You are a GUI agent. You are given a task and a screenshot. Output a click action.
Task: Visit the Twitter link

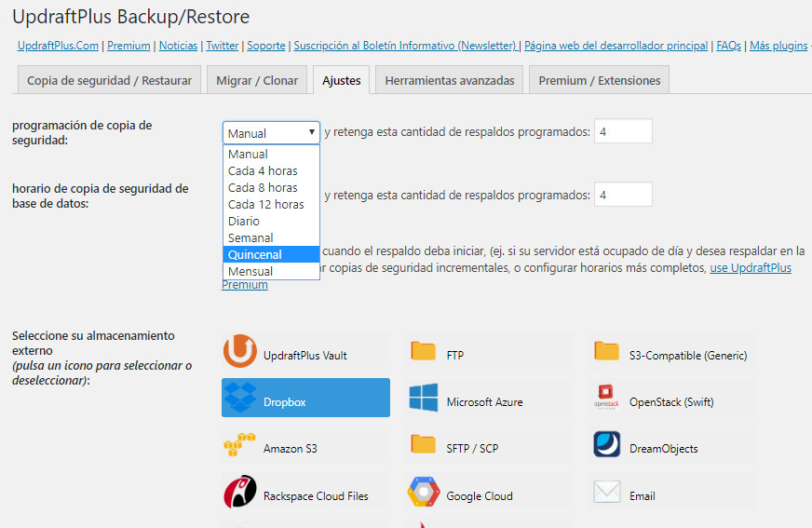coord(223,46)
